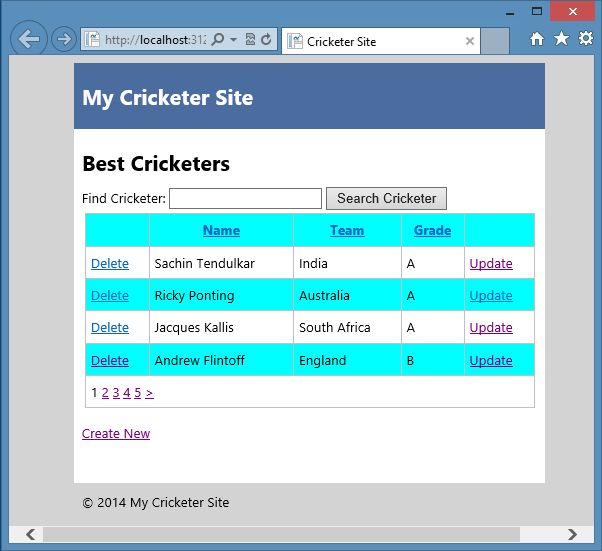Screen dimensions: 602x551
Task: Close the Cricketer Site tab
Action: coord(470,41)
